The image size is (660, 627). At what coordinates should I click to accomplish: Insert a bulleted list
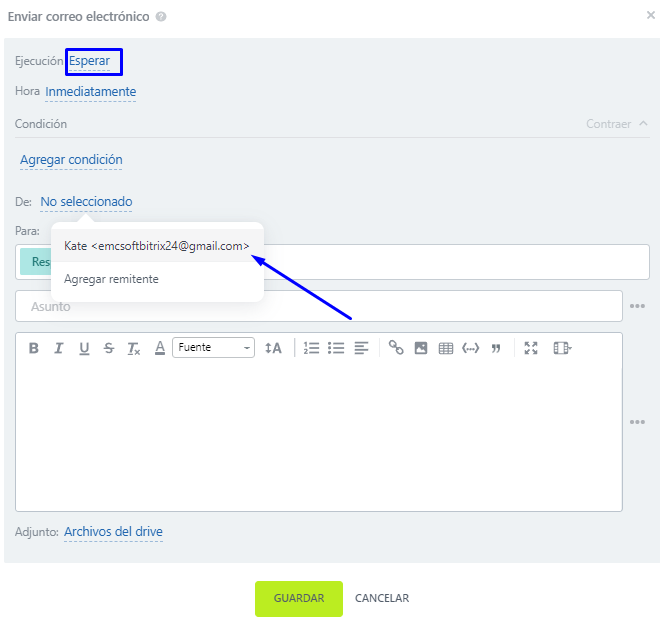tap(336, 348)
